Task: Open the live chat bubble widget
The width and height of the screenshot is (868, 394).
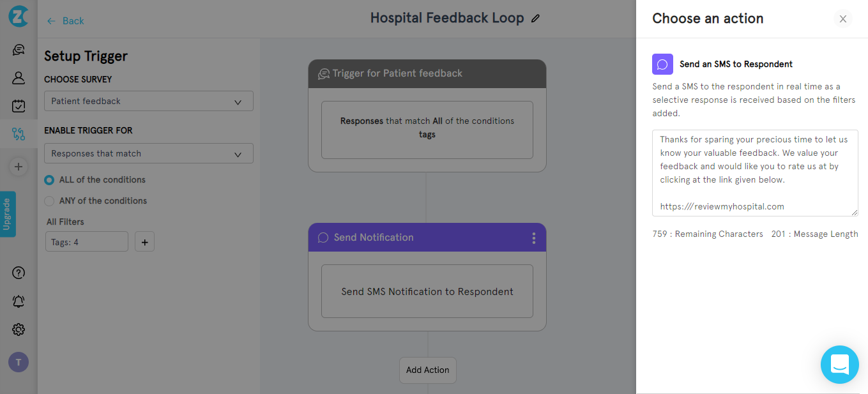Action: point(839,365)
